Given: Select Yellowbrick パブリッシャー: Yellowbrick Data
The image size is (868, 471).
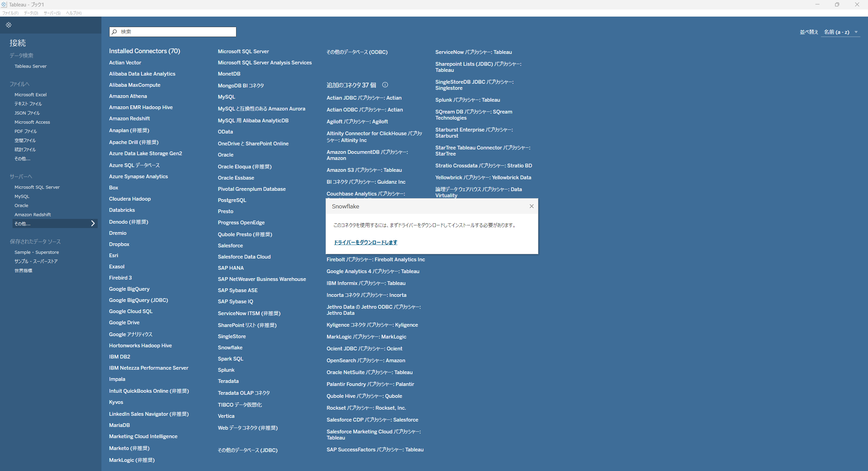Looking at the screenshot, I should [x=483, y=178].
